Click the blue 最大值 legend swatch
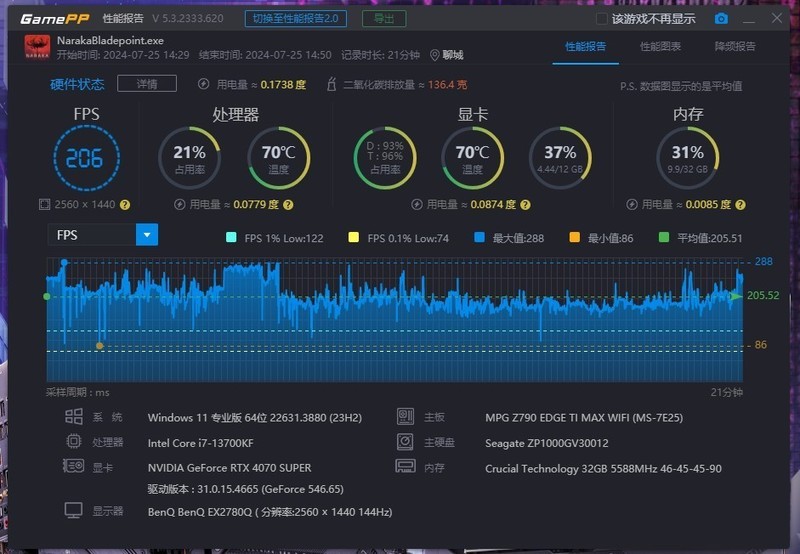The width and height of the screenshot is (800, 554). [x=480, y=237]
